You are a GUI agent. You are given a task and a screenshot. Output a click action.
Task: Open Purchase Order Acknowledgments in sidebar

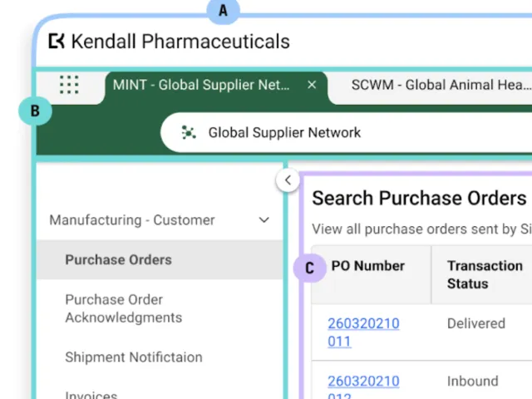(x=124, y=308)
